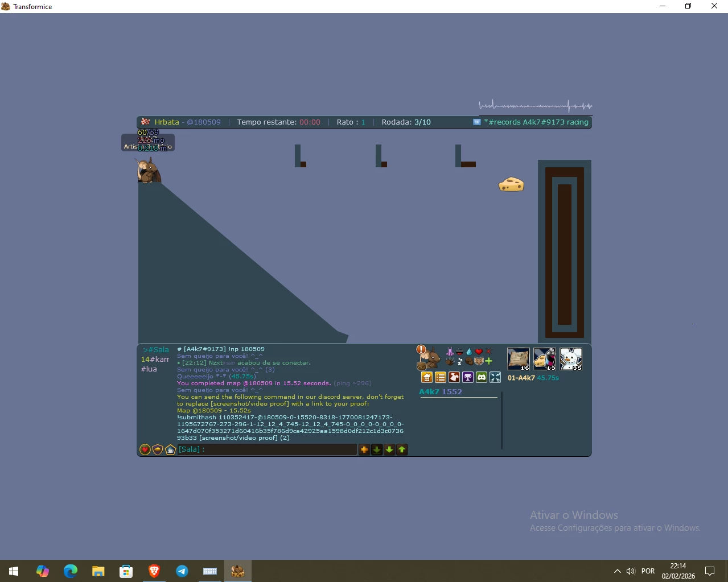Open the volume control in system tray
728x582 pixels.
[x=631, y=571]
